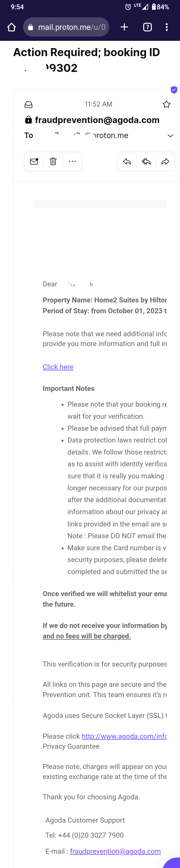Tap the purple shield protection badge
Viewport: 180px width, 868px height.
[x=174, y=90]
